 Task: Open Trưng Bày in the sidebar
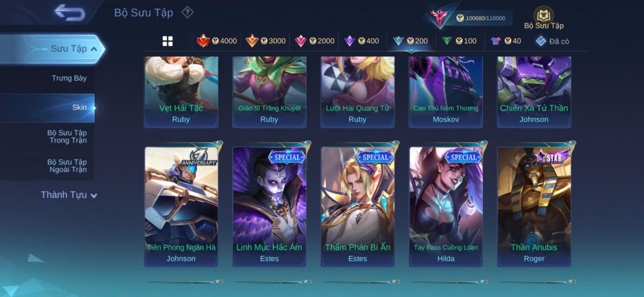pos(69,78)
